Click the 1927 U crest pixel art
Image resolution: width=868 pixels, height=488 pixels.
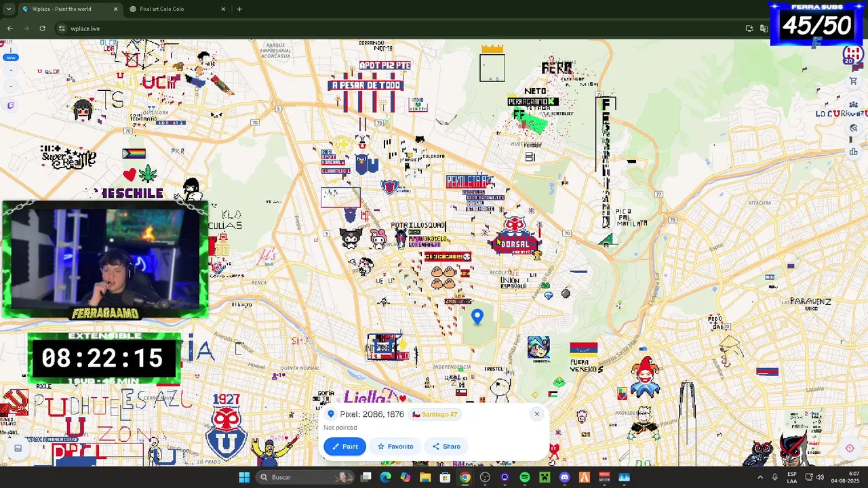(x=226, y=427)
